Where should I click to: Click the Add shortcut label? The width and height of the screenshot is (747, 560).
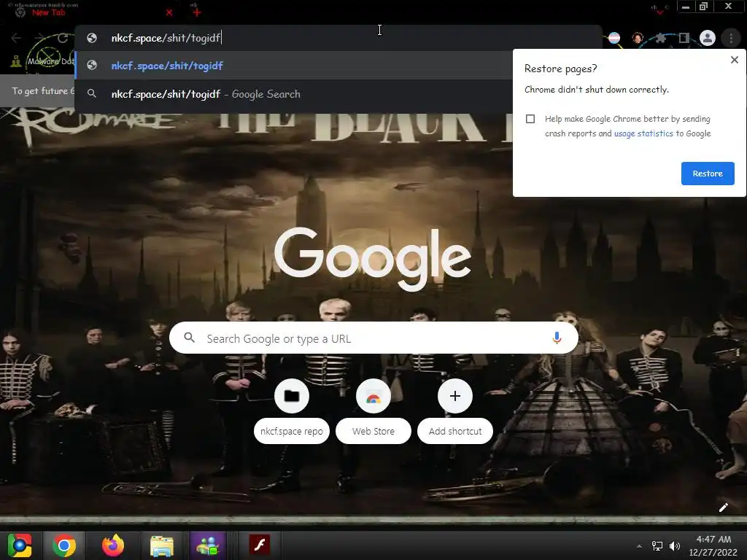coord(455,431)
